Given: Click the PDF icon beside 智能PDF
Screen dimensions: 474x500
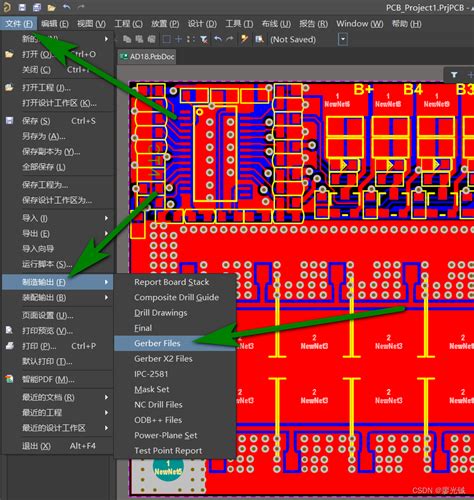Looking at the screenshot, I should pos(9,379).
